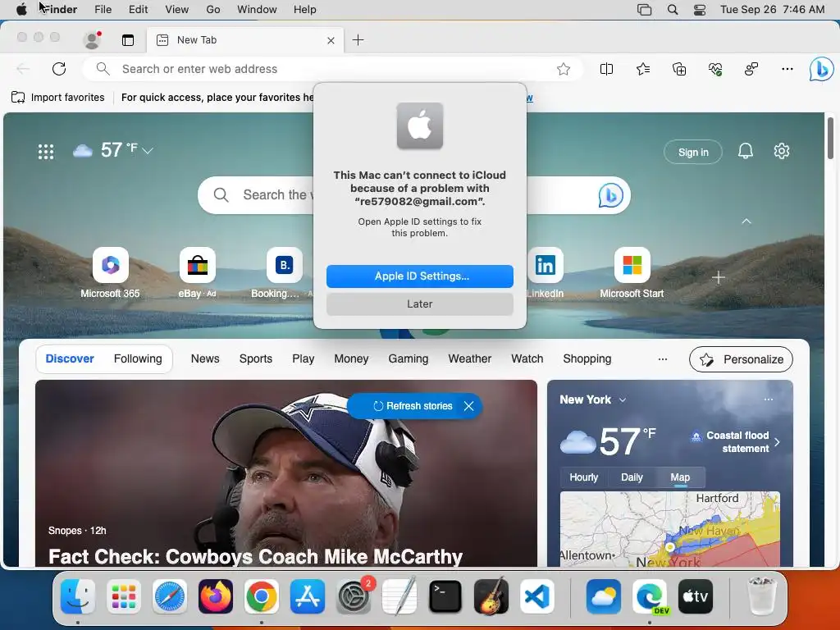Open Microsoft Edge Dev from Dock
This screenshot has width=840, height=630.
click(x=650, y=596)
